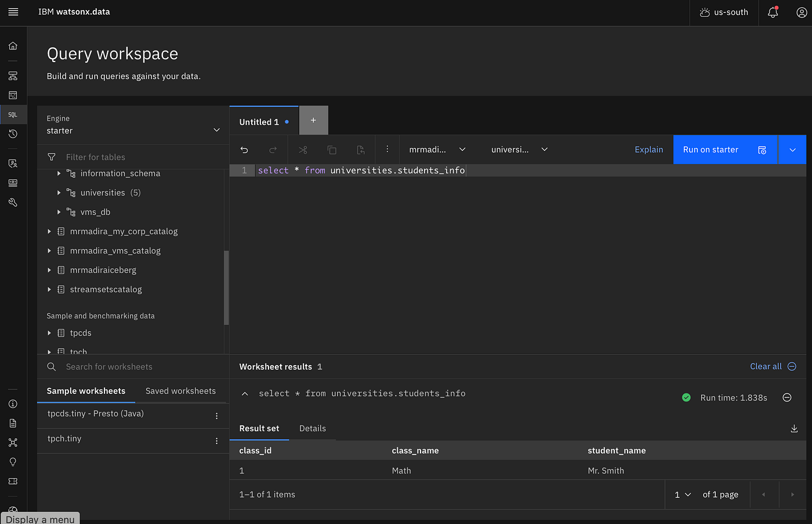812x524 pixels.
Task: Expand mrmadira_vms_catalog
Action: pos(49,251)
